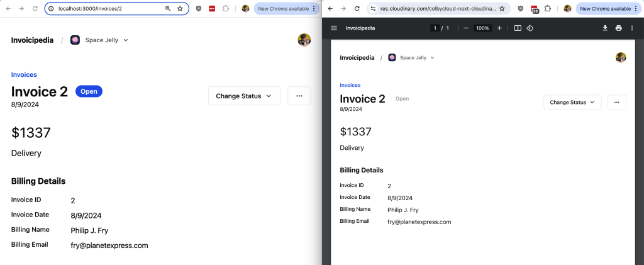The width and height of the screenshot is (644, 265).
Task: Reload the Cloudinary PDF tab
Action: point(357,8)
